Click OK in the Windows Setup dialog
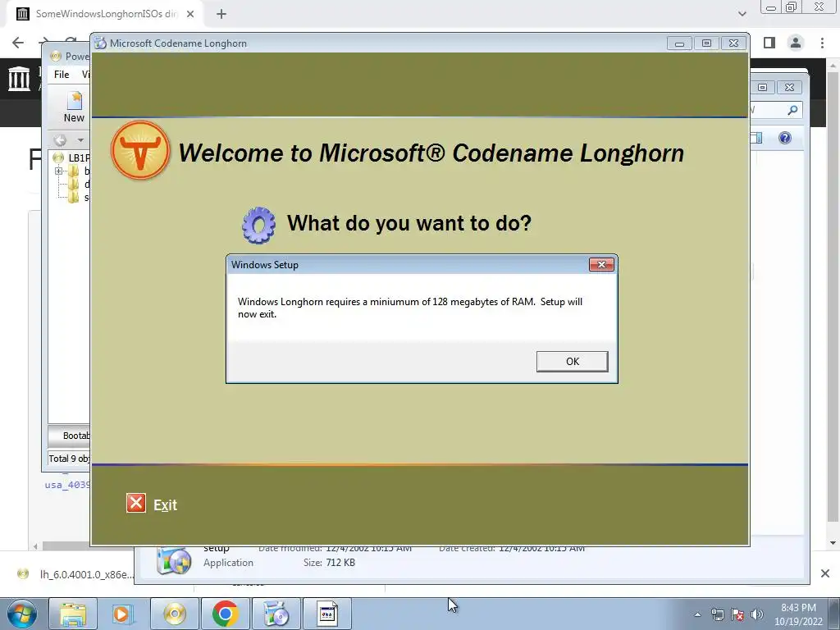This screenshot has height=630, width=840. [x=572, y=362]
